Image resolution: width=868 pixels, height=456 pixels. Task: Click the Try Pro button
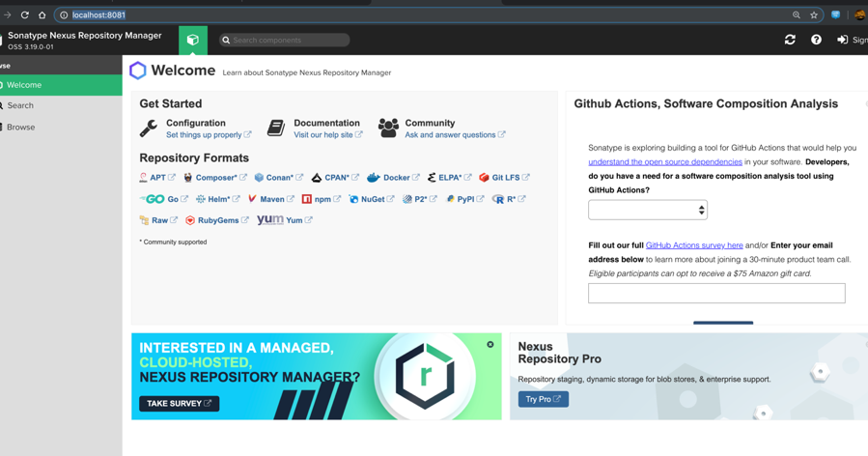(543, 399)
